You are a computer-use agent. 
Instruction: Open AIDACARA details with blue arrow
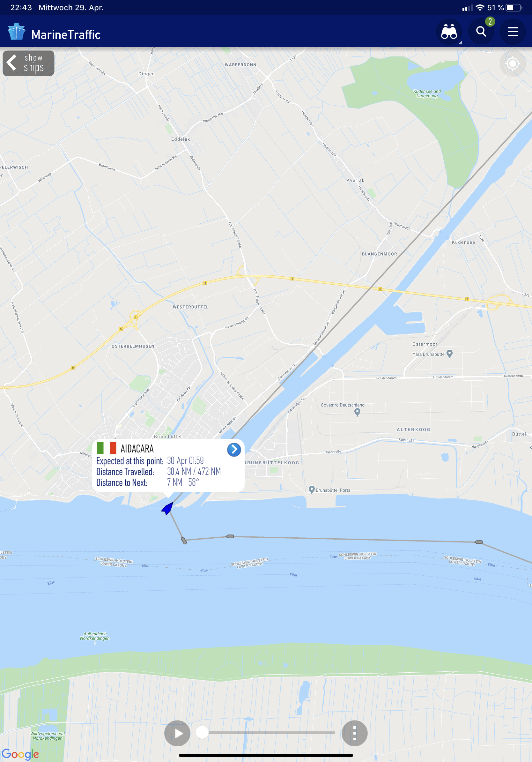tap(234, 450)
